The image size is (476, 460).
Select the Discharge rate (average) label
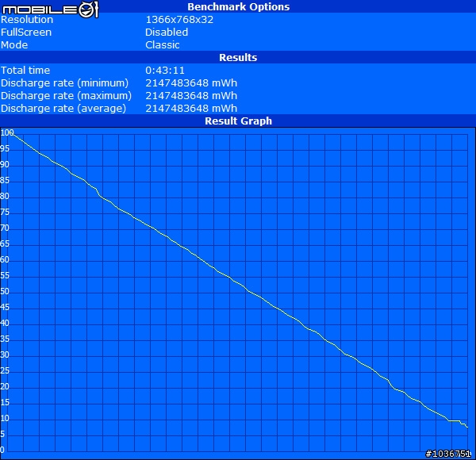click(63, 109)
